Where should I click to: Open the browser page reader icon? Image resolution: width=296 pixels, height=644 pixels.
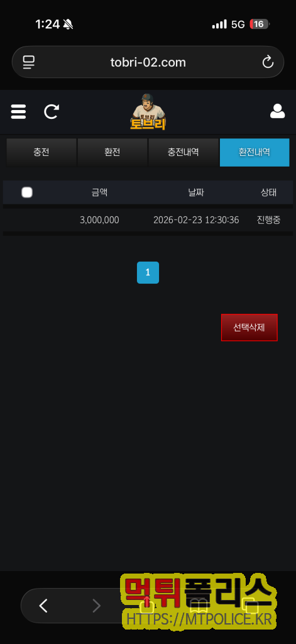[29, 62]
